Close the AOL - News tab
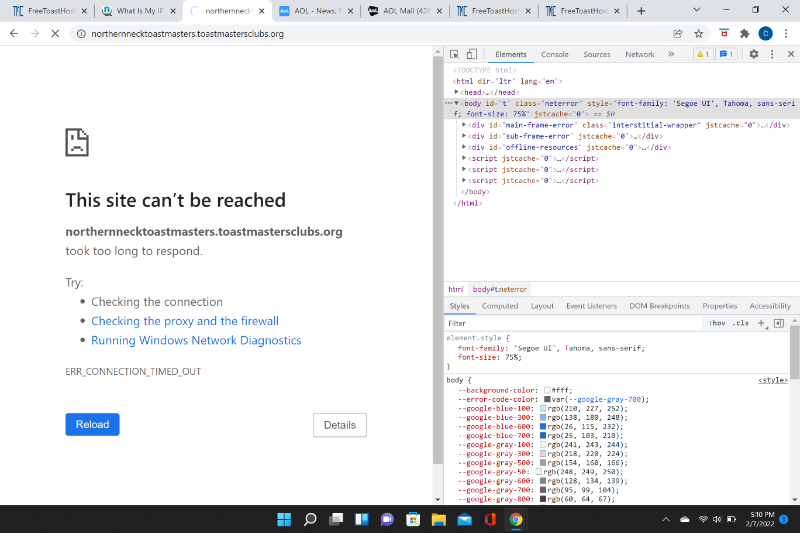 tap(351, 11)
